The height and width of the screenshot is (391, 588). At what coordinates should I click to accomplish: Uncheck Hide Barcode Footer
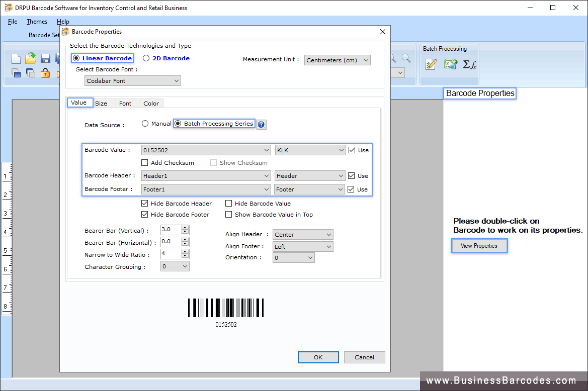coord(144,214)
